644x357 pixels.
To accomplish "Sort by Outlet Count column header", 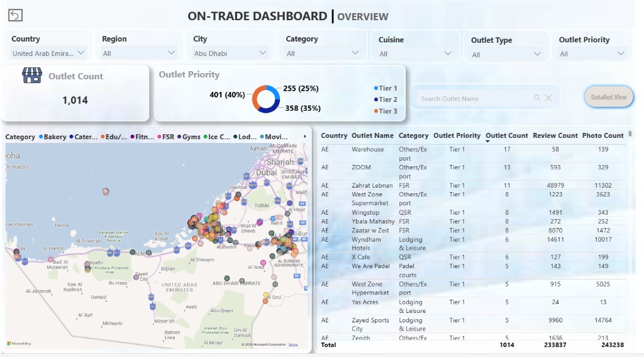I will click(506, 135).
